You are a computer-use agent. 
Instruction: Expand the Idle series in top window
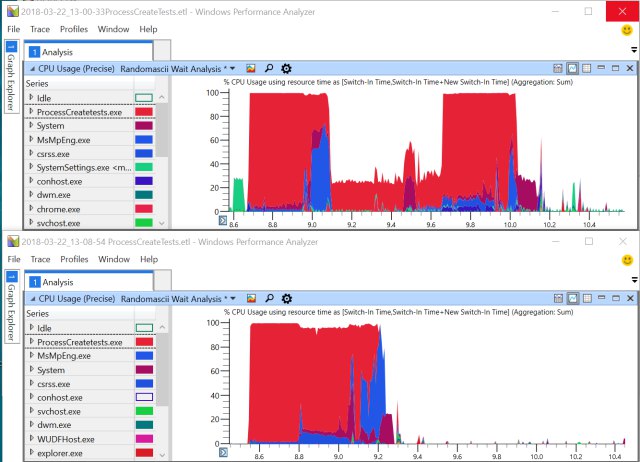tap(31, 98)
